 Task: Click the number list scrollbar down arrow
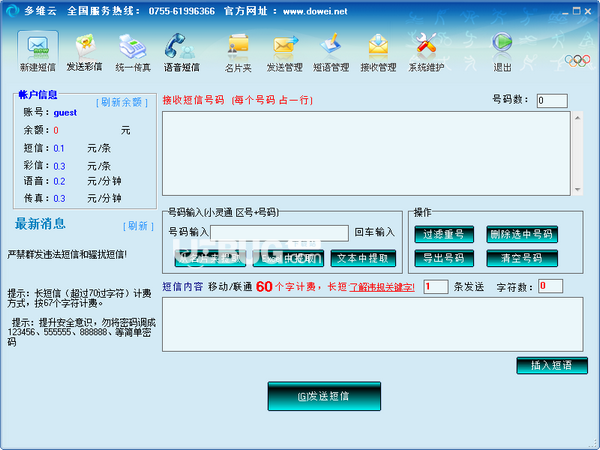tap(577, 189)
